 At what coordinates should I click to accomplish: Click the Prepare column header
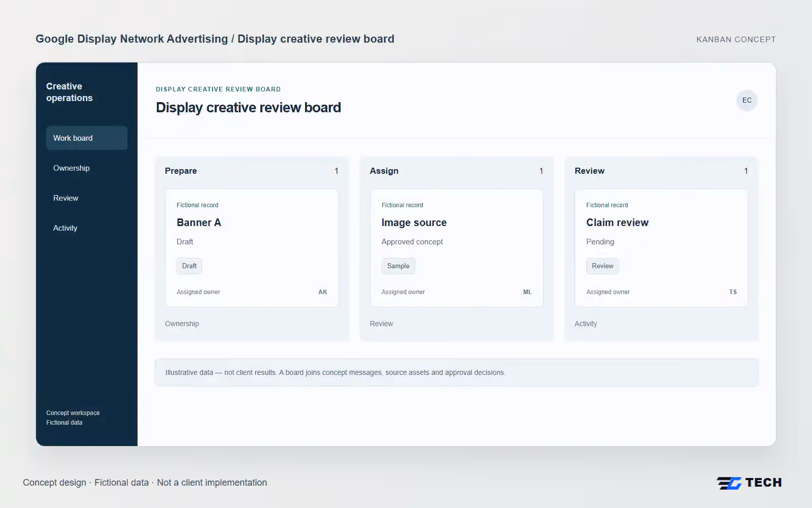point(181,171)
